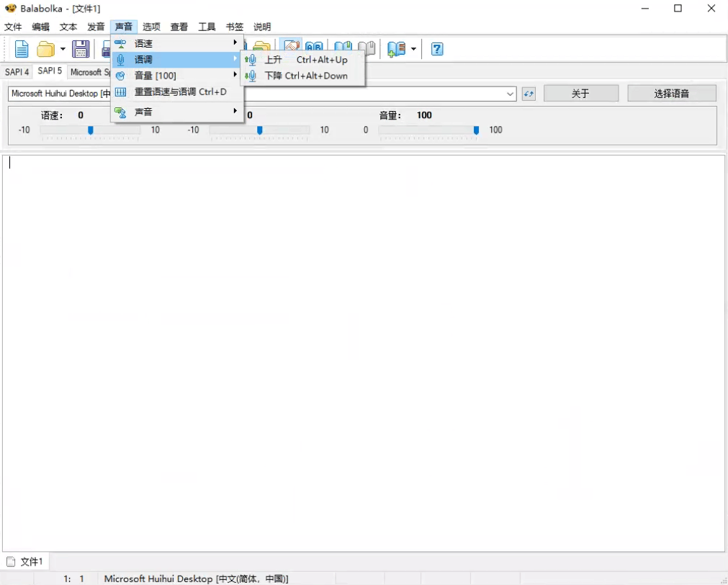This screenshot has width=728, height=585.
Task: Expand the Open folder dropdown arrow
Action: [x=63, y=49]
